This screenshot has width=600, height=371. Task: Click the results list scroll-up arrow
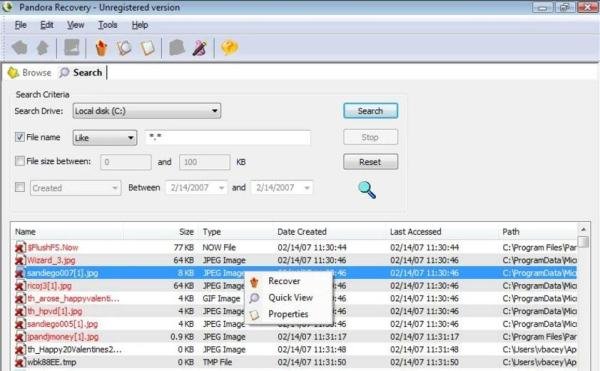584,229
